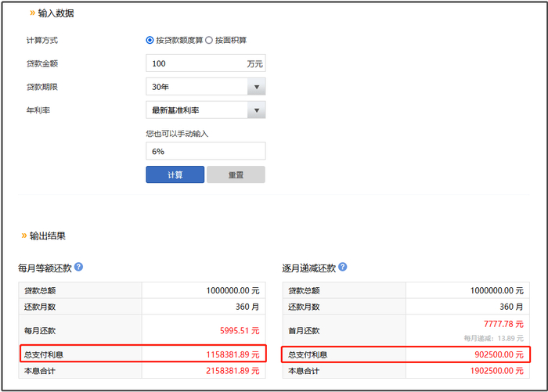Click the chevron icon before 输出结果

(x=23, y=235)
